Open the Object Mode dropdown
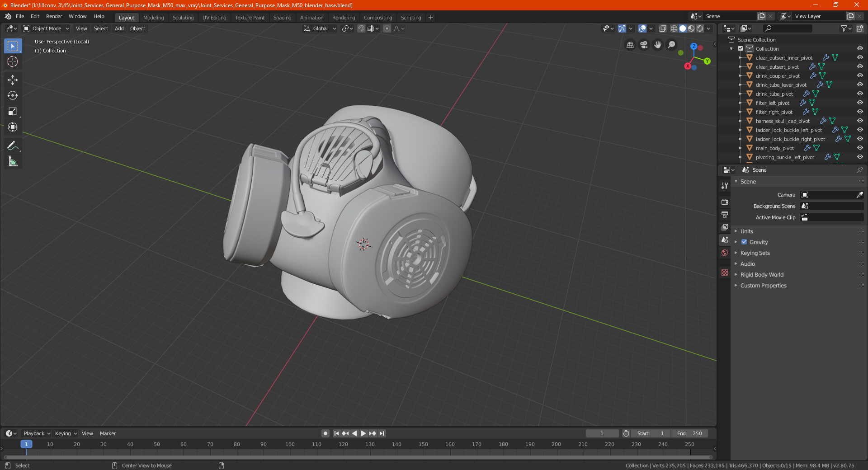 (x=46, y=28)
